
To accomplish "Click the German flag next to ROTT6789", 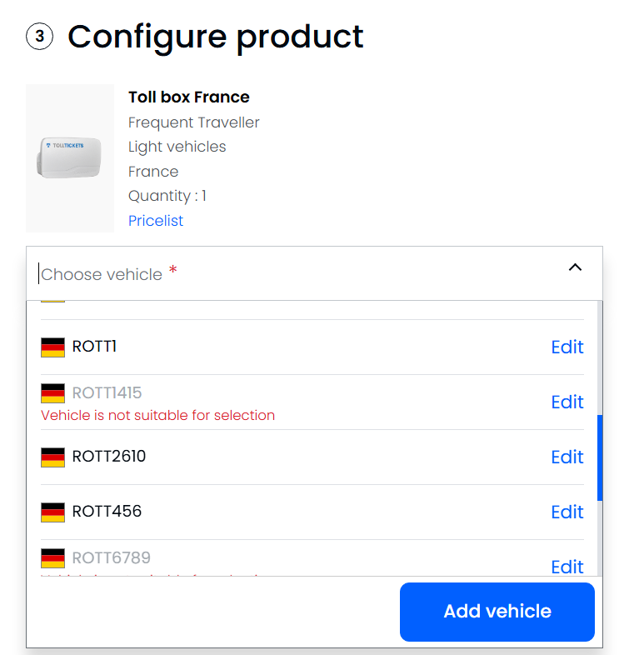I will (x=52, y=558).
